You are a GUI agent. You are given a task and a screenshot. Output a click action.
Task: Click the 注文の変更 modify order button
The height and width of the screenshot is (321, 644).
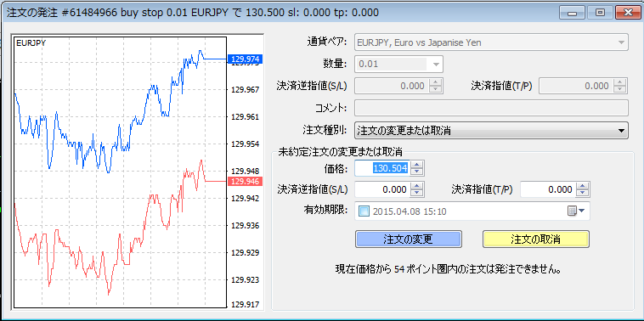tap(409, 239)
